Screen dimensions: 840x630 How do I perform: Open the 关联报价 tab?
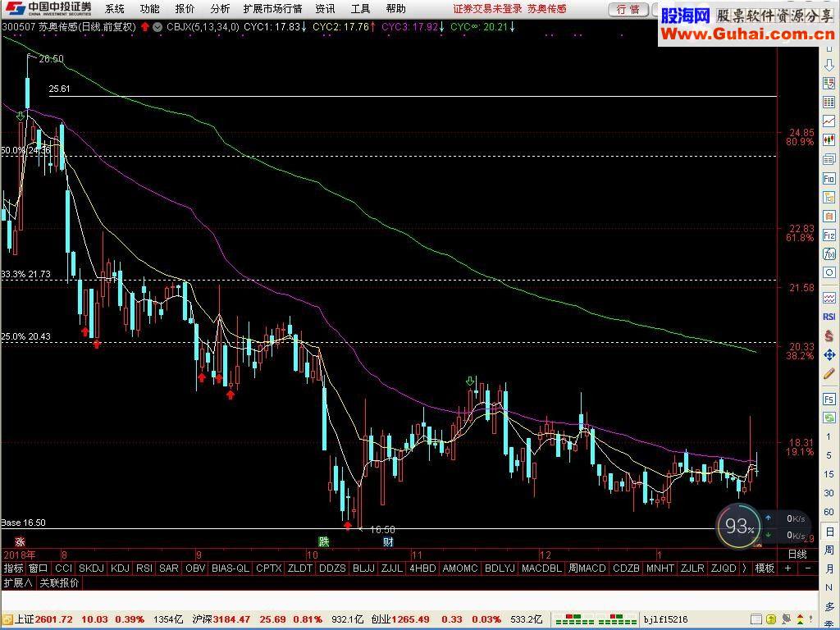[x=59, y=583]
